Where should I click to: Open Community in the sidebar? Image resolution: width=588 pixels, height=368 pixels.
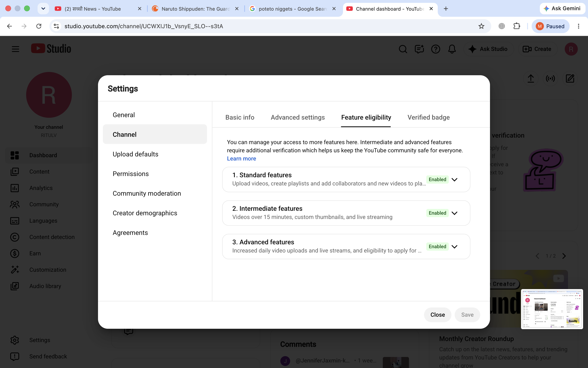(49, 204)
